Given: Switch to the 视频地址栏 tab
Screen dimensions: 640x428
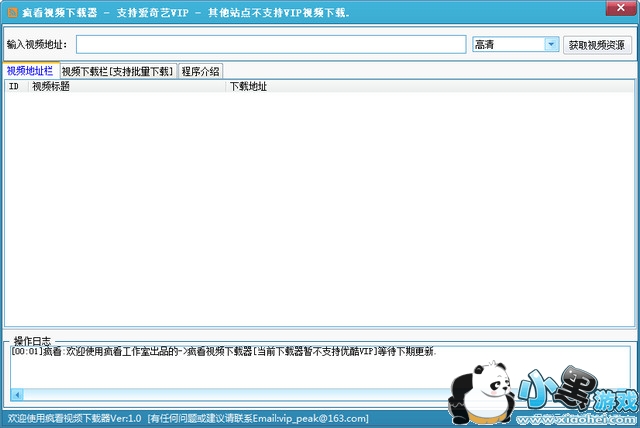Looking at the screenshot, I should tap(30, 71).
